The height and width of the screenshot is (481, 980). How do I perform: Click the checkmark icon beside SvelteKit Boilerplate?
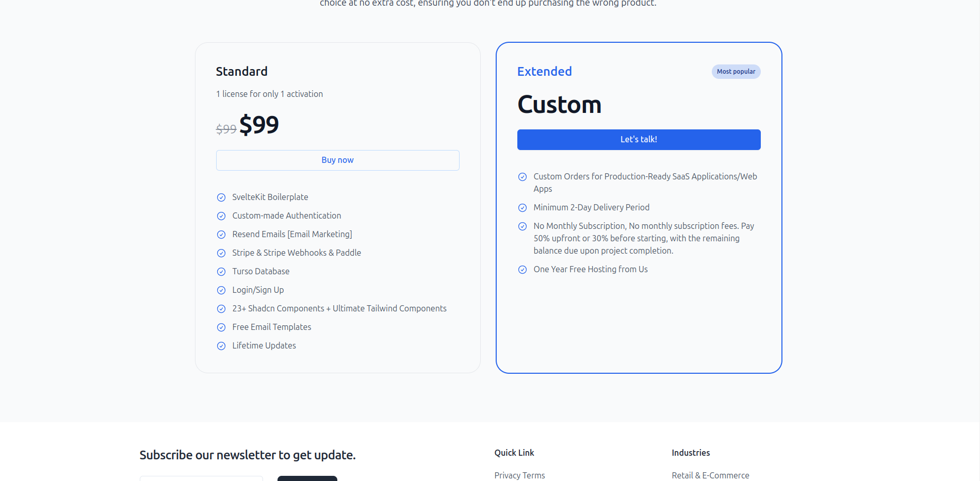click(221, 197)
